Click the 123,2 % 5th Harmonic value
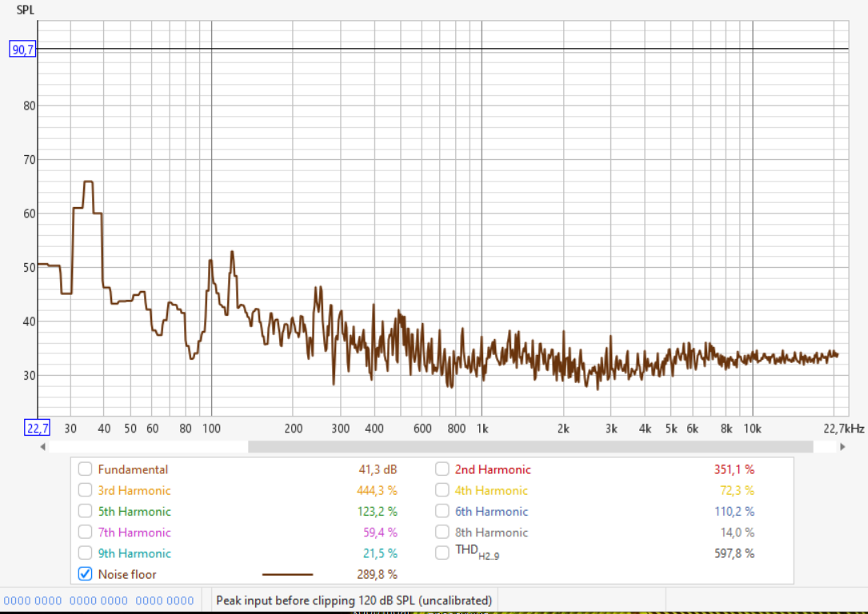Image resolution: width=868 pixels, height=614 pixels. point(377,512)
